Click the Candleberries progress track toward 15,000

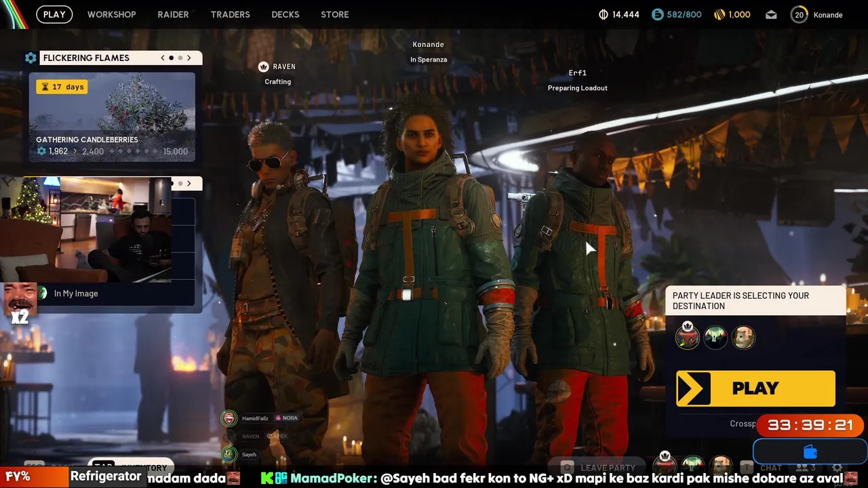[134, 151]
